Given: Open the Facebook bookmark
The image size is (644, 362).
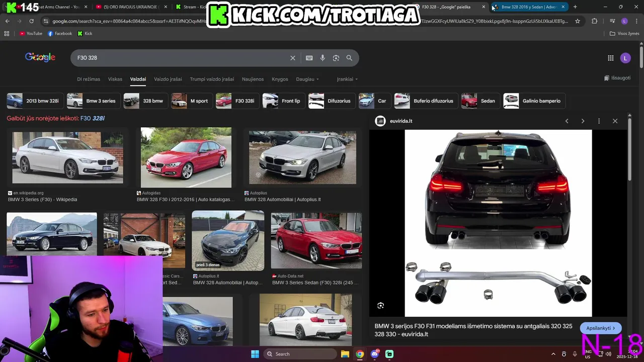Looking at the screenshot, I should point(60,34).
